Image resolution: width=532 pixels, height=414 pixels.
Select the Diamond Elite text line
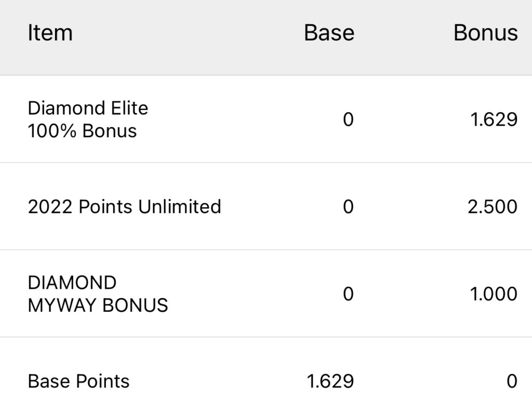pyautogui.click(x=88, y=108)
